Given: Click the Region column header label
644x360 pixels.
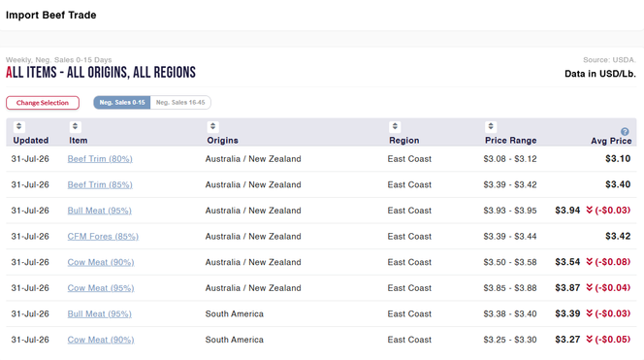Looking at the screenshot, I should tap(404, 141).
